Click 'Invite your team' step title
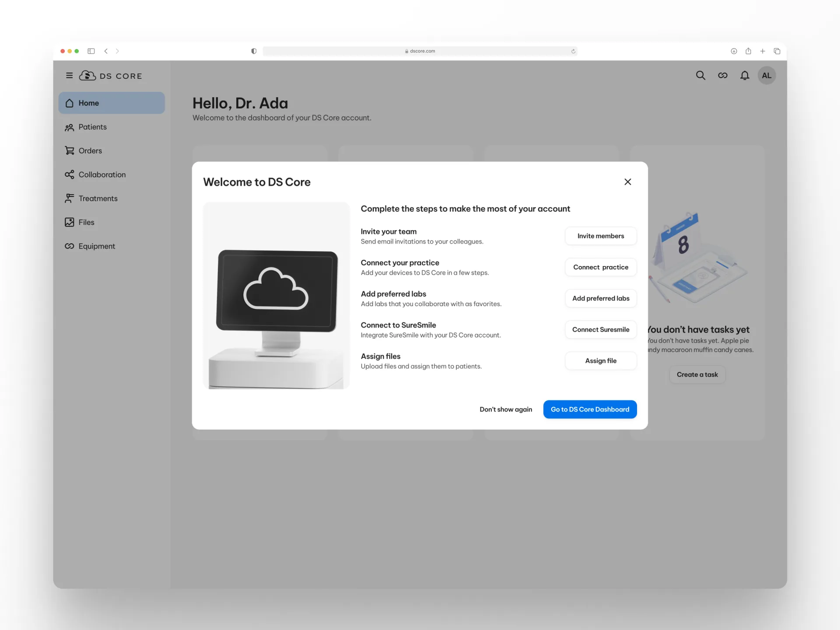Screen dimensions: 840x630 click(388, 231)
